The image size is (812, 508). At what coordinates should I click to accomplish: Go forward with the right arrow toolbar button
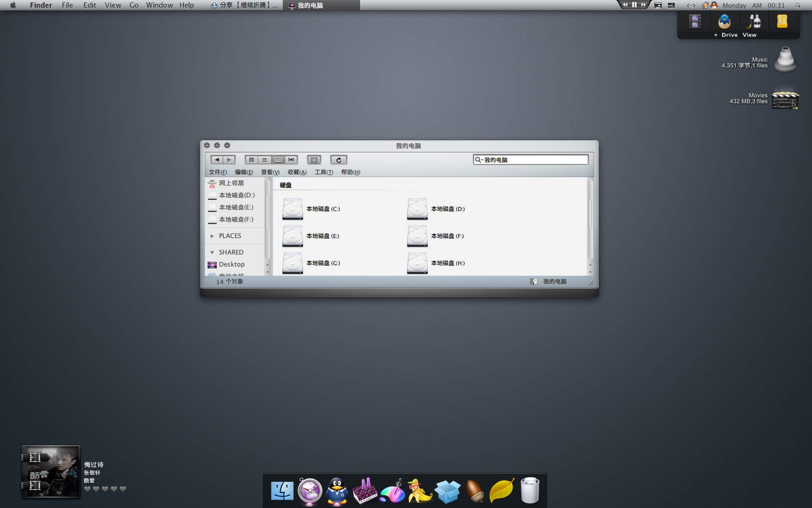(229, 160)
